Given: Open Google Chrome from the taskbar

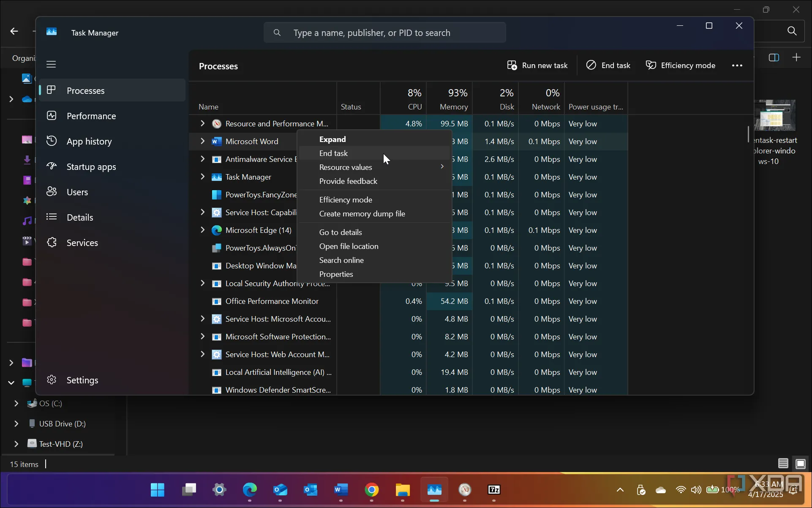Looking at the screenshot, I should coord(372,490).
